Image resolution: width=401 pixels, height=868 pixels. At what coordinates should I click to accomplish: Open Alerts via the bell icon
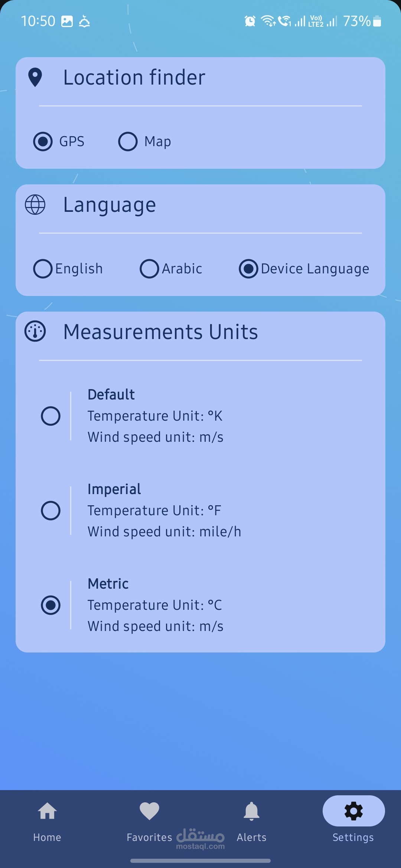pos(251,811)
